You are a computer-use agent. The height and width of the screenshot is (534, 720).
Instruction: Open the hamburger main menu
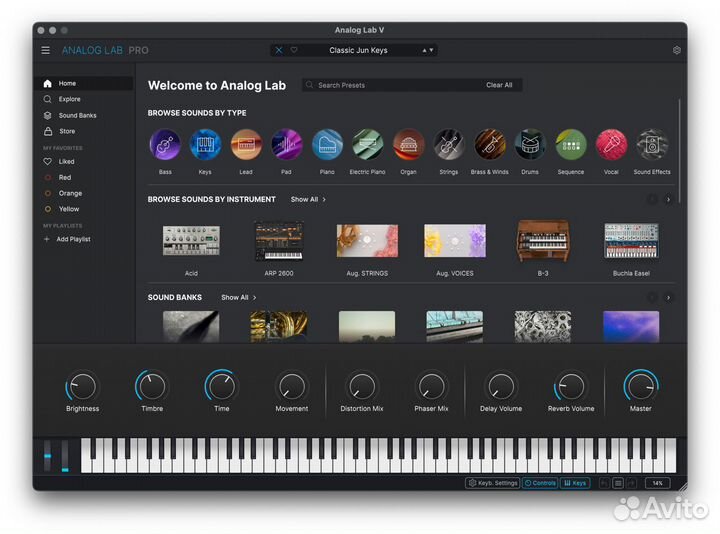(45, 50)
